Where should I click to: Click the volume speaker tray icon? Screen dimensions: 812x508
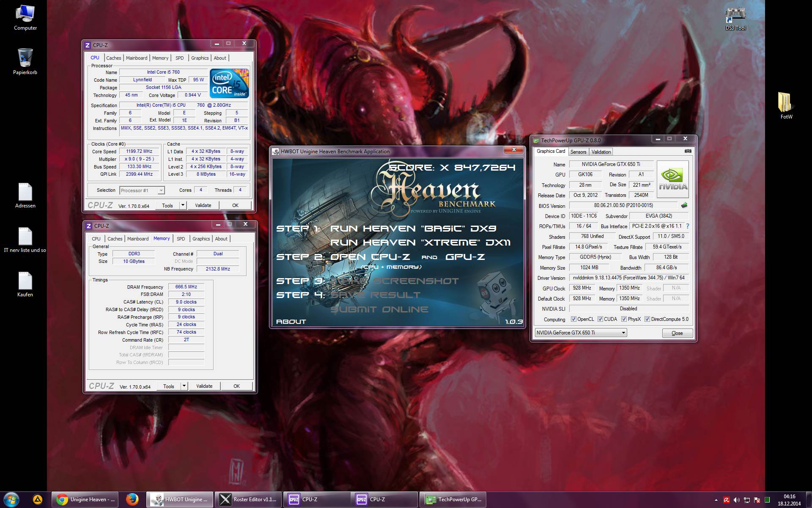pos(737,500)
